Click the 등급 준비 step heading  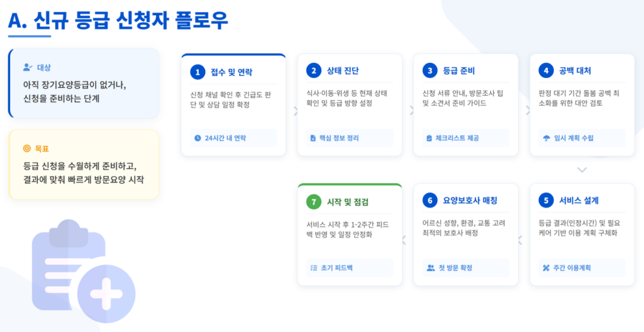[458, 70]
